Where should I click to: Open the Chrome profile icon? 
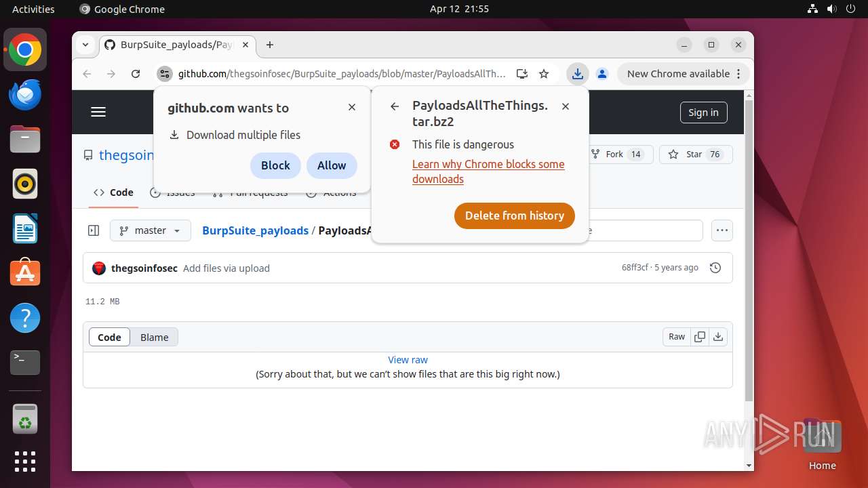pos(601,74)
